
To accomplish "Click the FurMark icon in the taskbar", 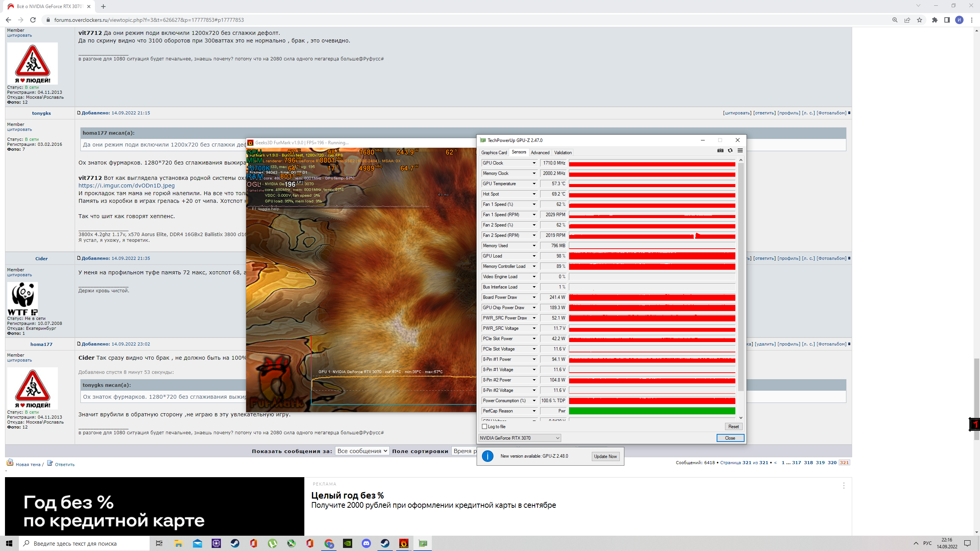I will 403,543.
